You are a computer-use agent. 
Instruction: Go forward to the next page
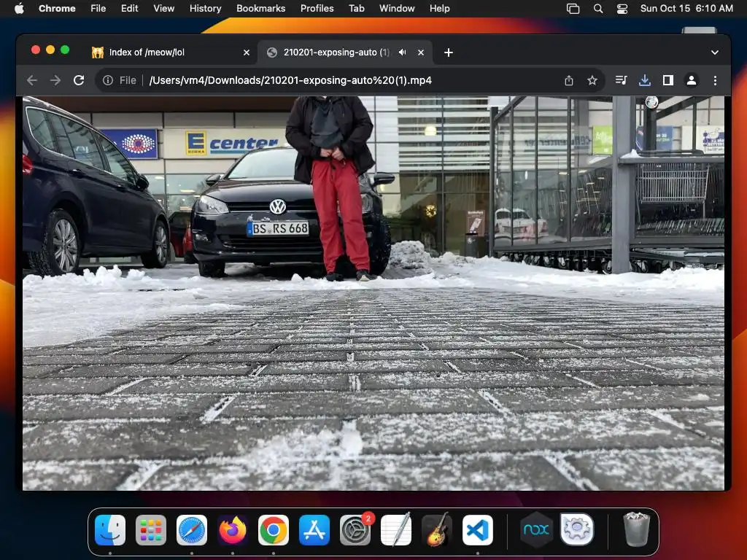[55, 80]
